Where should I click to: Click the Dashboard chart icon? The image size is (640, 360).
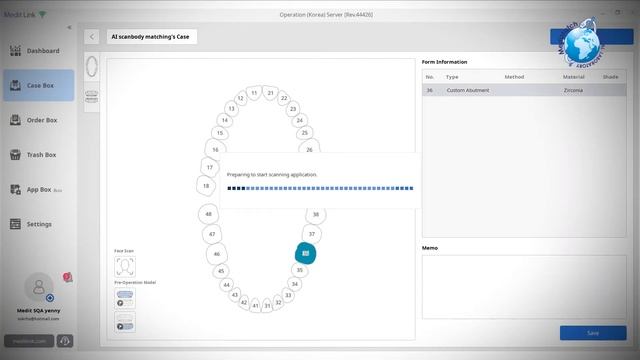(16, 51)
